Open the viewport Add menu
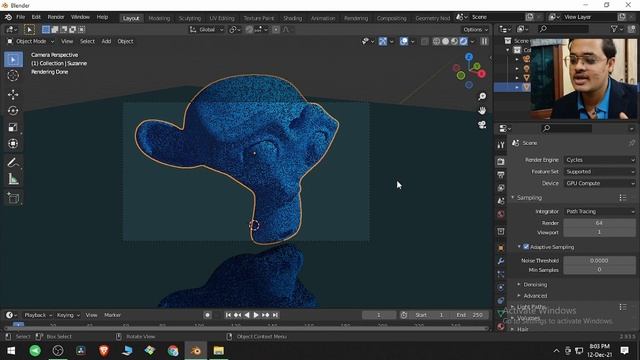Screen dimensions: 640x360 point(106,41)
